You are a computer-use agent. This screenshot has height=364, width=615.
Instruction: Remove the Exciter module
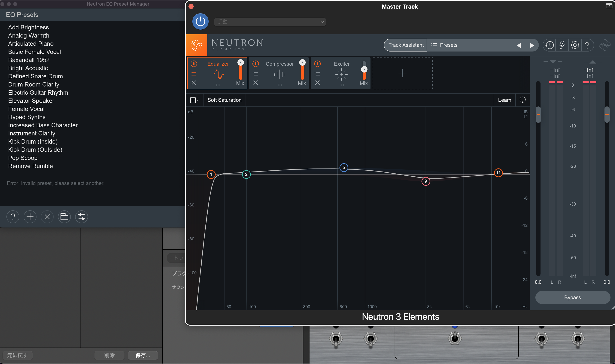click(317, 83)
